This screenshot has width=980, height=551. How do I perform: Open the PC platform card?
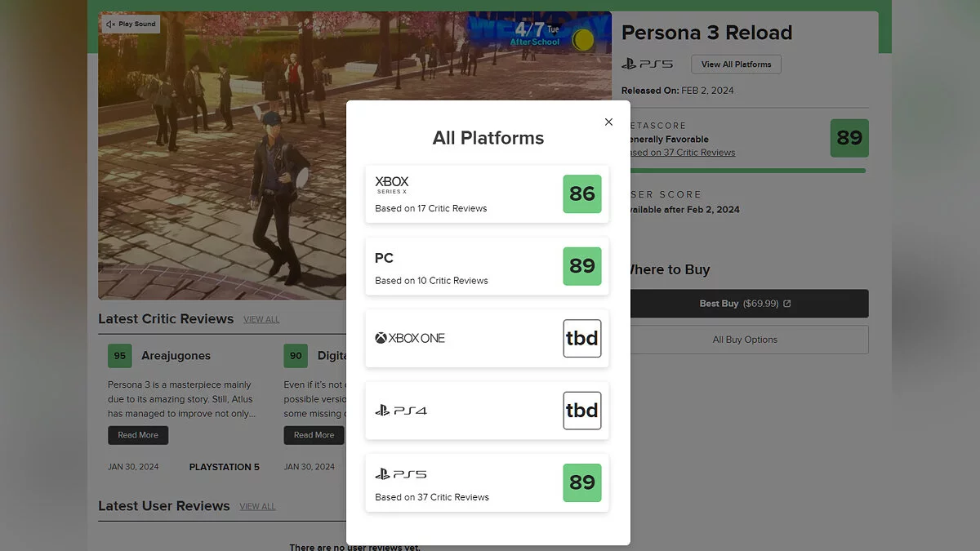488,266
